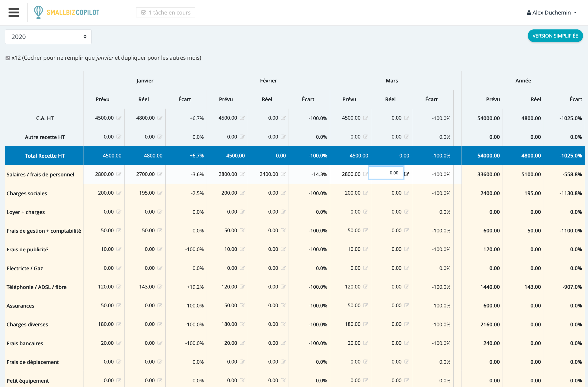Edit Salaires Février Réel 2400.00
This screenshot has height=387, width=588.
pyautogui.click(x=283, y=174)
